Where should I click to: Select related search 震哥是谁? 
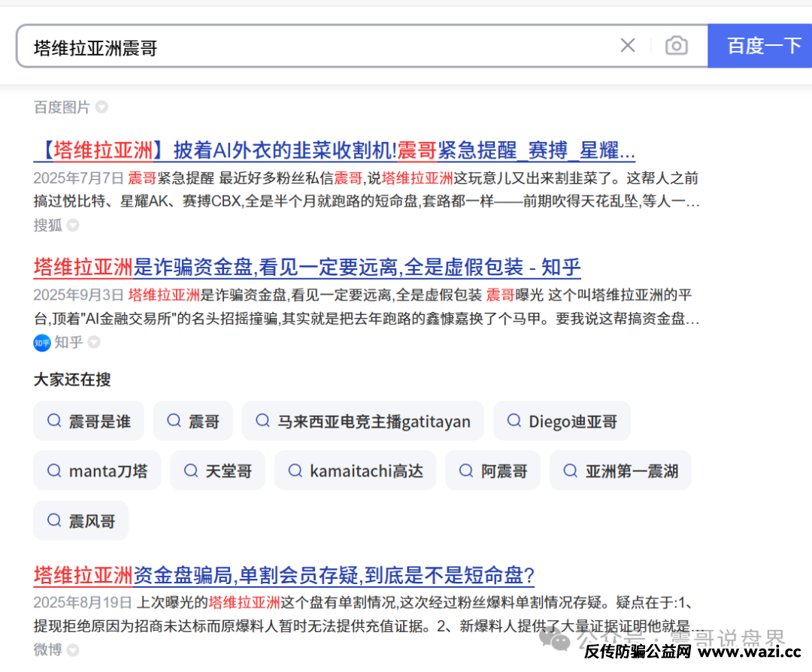89,421
